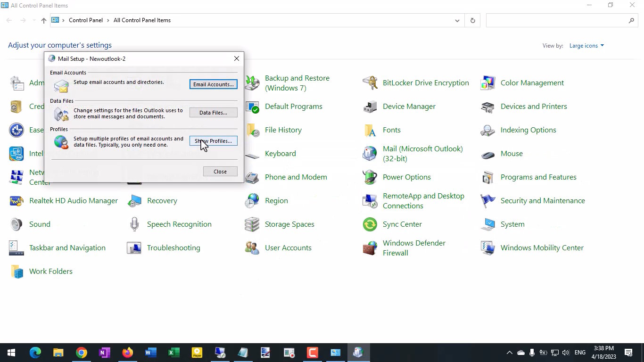Screen dimensions: 644x362
Task: Open Power Options icon
Action: tap(370, 177)
